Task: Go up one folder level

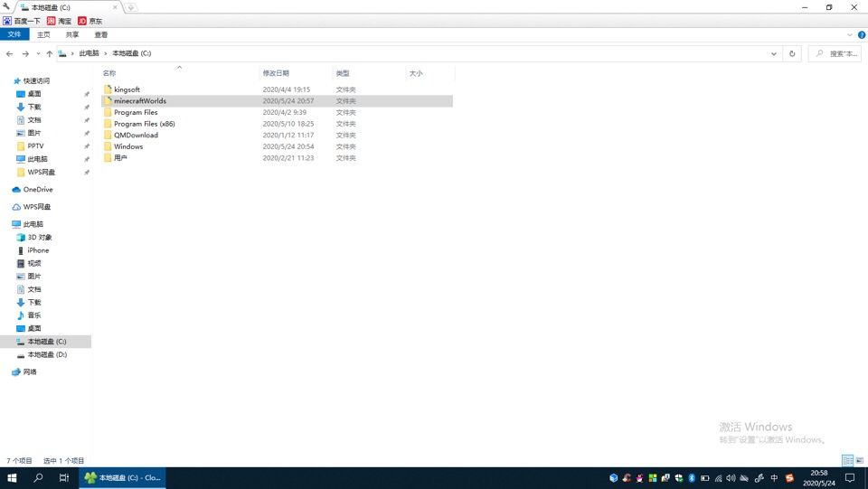Action: [50, 53]
